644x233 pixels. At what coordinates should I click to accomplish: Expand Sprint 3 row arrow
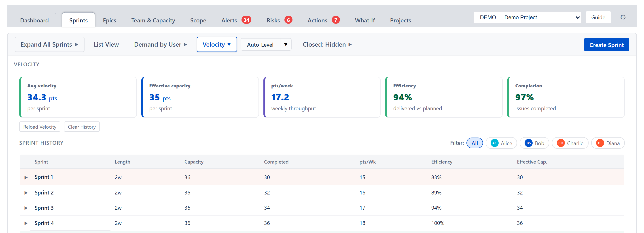coord(26,208)
